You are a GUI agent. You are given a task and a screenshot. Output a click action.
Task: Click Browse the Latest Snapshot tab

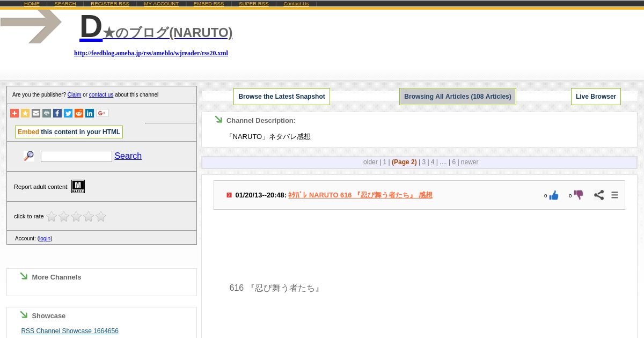click(x=282, y=97)
